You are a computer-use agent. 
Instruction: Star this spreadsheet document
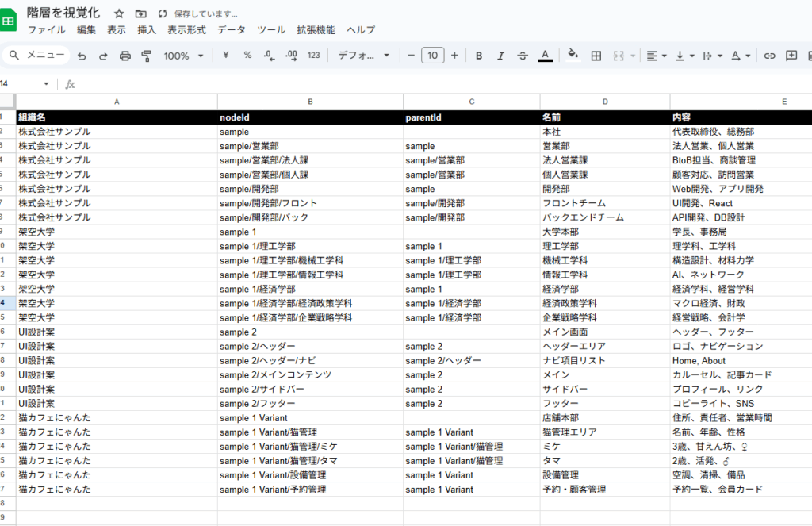(119, 13)
